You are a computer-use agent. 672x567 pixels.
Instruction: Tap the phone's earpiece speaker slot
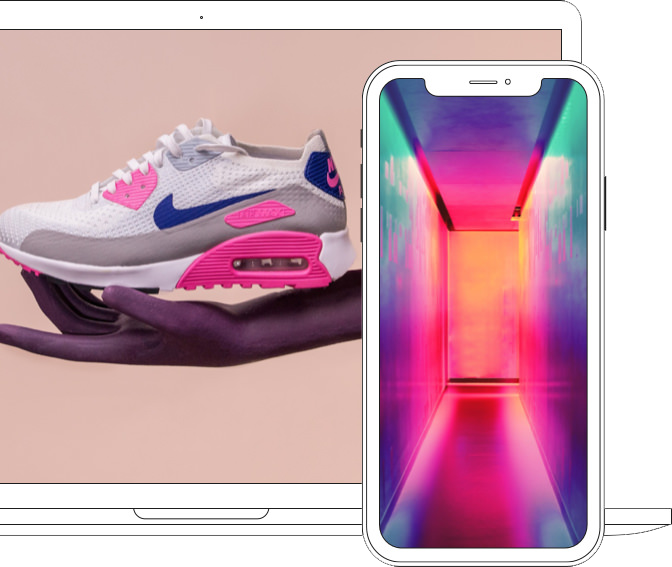tap(483, 81)
